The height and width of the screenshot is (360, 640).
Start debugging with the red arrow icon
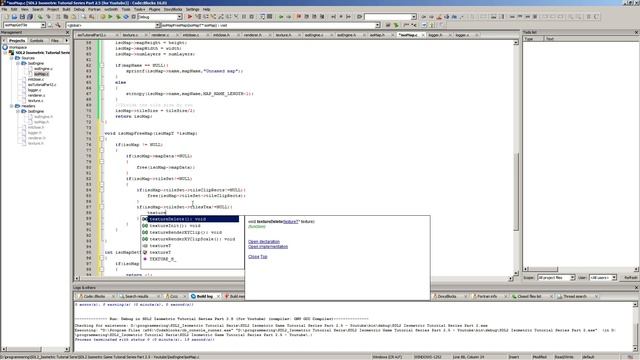click(190, 17)
